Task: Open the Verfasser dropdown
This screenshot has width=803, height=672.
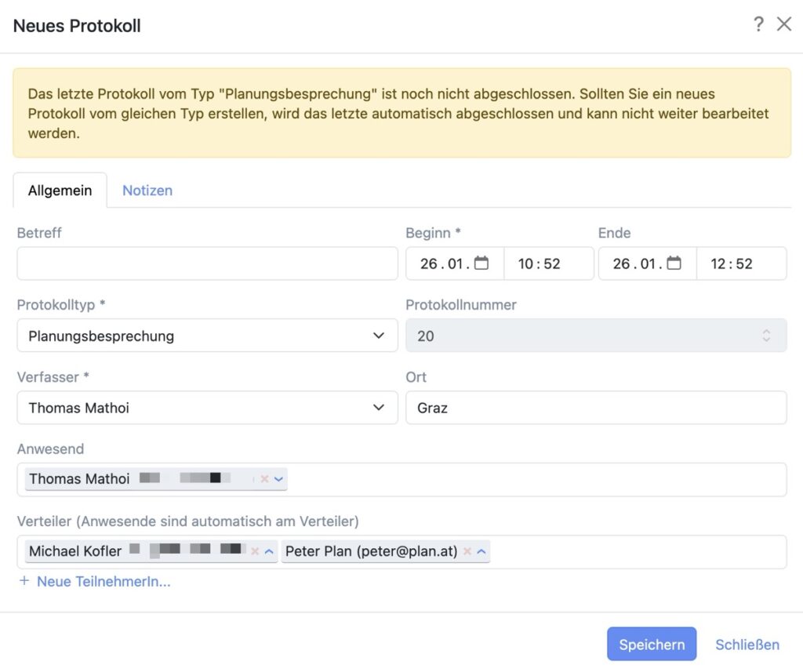Action: coord(379,408)
